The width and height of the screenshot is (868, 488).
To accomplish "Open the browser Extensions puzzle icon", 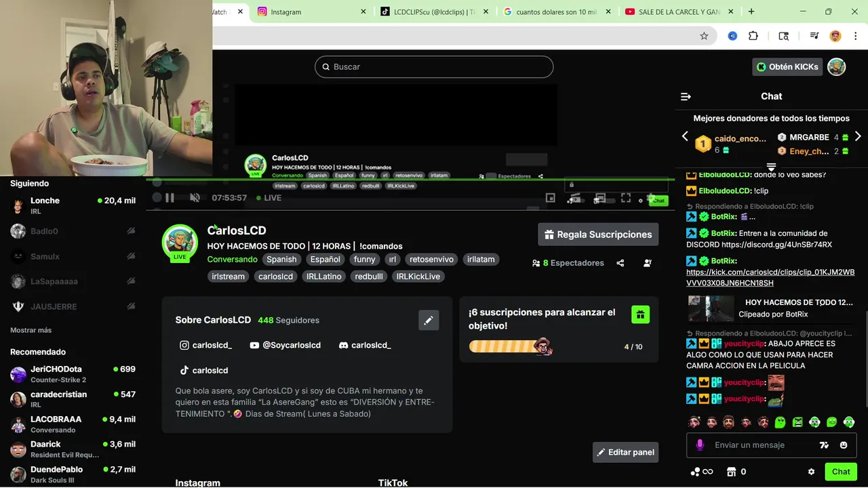I will point(753,36).
